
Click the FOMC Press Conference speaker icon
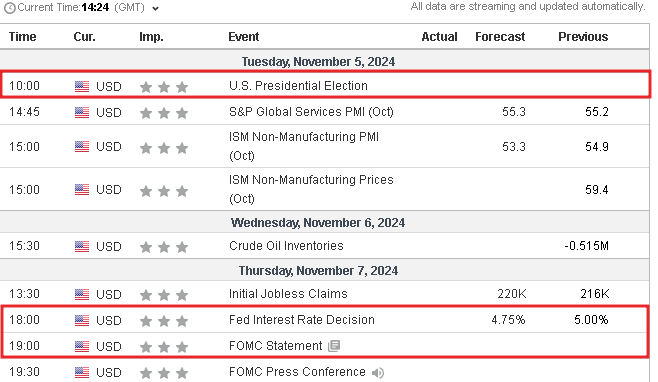pos(378,372)
